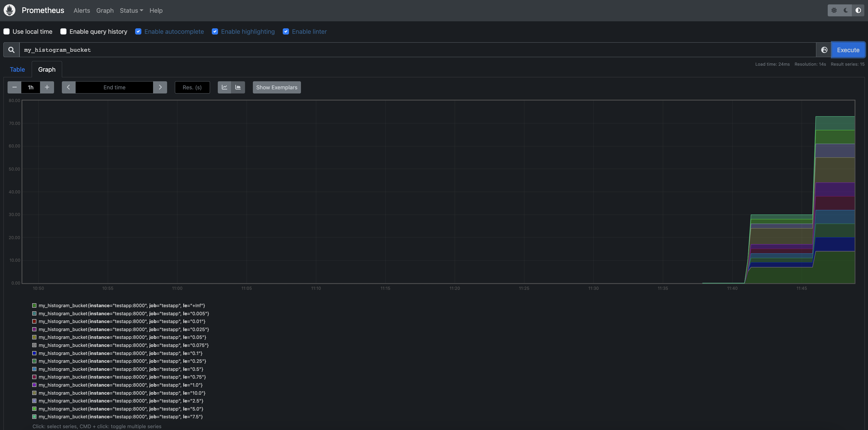Click the 80.00 y-axis label

coord(15,100)
